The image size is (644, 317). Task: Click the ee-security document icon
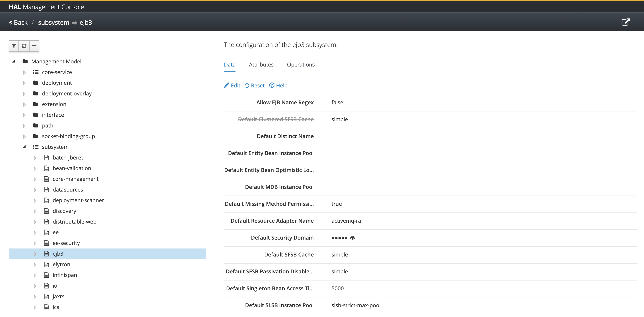(46, 243)
